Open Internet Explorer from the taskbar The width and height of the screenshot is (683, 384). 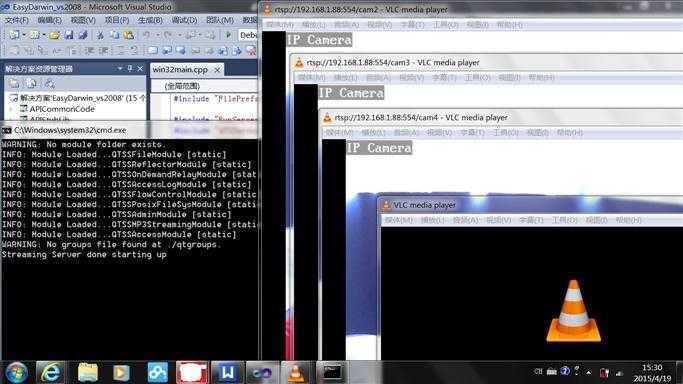[x=51, y=373]
